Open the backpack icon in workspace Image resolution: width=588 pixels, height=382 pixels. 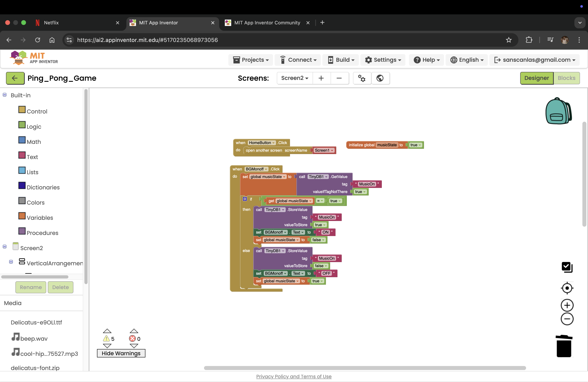(x=558, y=111)
